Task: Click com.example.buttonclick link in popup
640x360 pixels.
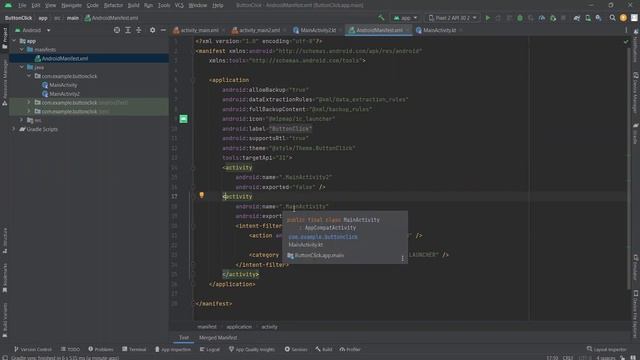Action: pos(323,237)
